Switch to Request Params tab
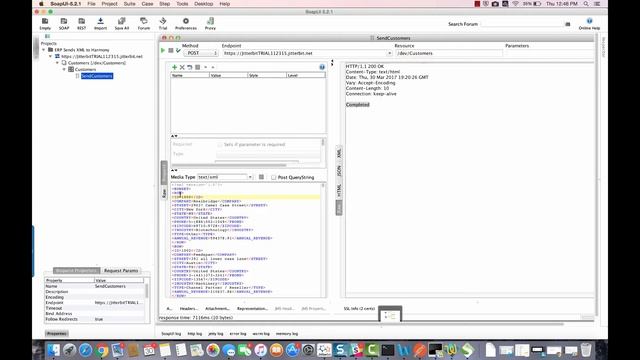 click(121, 271)
